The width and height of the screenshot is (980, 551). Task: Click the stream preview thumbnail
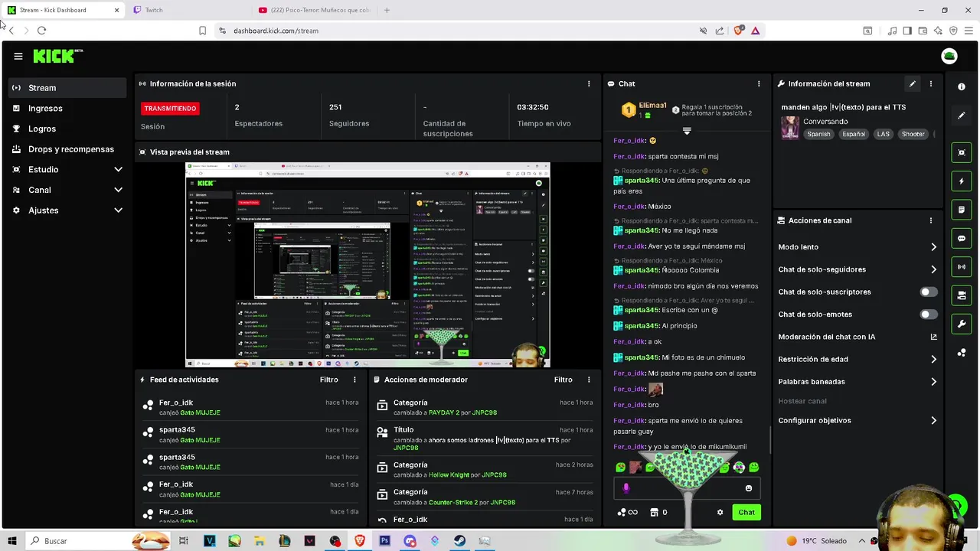[x=367, y=265]
